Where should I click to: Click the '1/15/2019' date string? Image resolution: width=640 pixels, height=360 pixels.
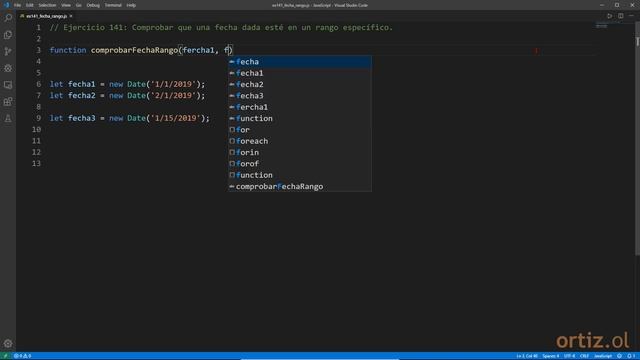pyautogui.click(x=176, y=118)
